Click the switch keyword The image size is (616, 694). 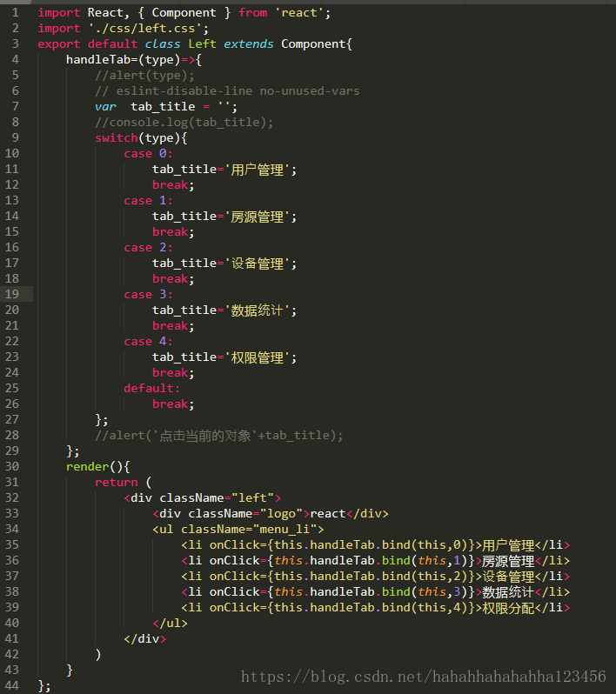click(116, 137)
